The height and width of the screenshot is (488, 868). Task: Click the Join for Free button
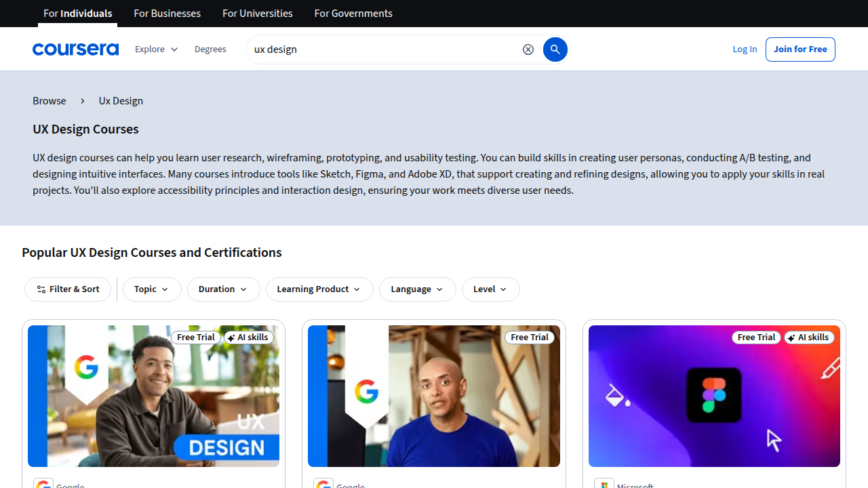[800, 49]
